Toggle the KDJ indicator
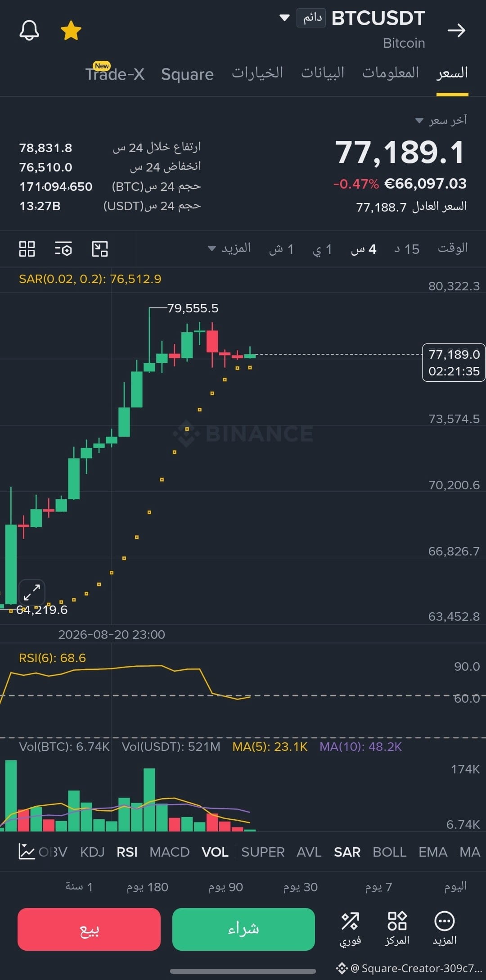The height and width of the screenshot is (980, 486). click(x=92, y=852)
